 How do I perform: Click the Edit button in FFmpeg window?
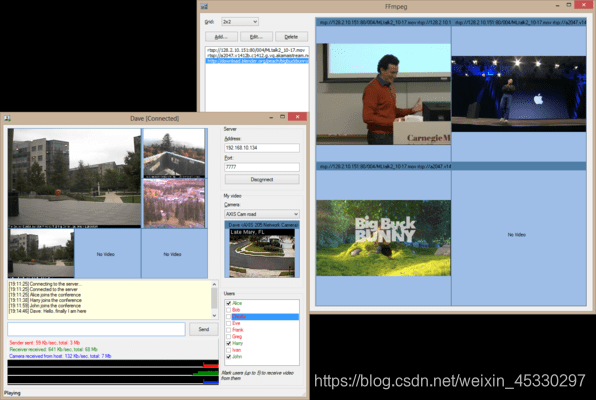256,37
